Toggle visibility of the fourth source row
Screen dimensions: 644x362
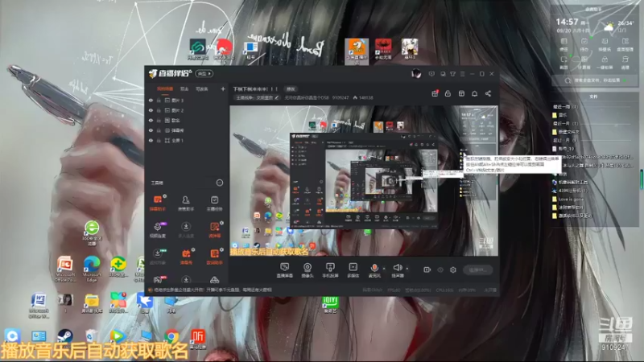click(151, 130)
